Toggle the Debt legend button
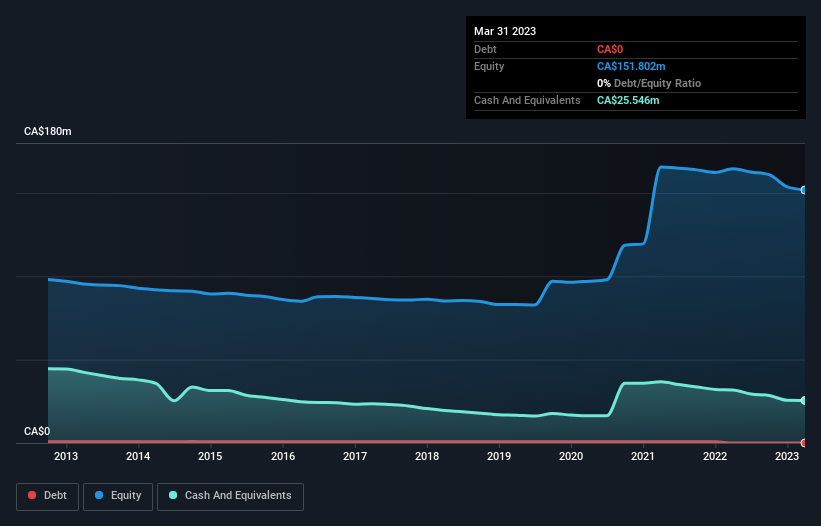Screen dimensions: 821x526 pyautogui.click(x=48, y=496)
